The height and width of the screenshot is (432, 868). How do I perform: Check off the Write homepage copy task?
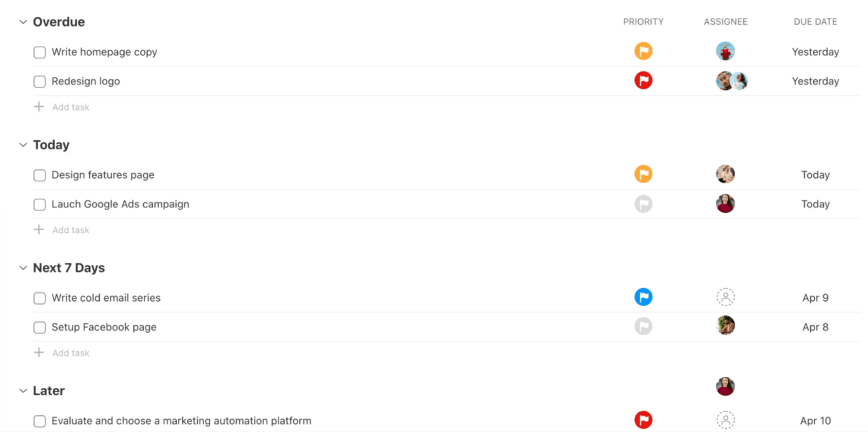[39, 52]
